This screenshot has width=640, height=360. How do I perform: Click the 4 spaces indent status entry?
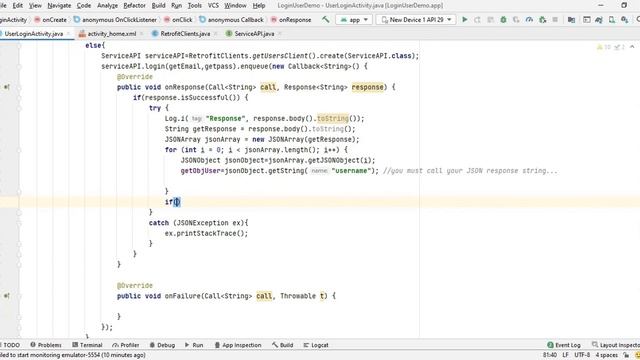tap(607, 355)
